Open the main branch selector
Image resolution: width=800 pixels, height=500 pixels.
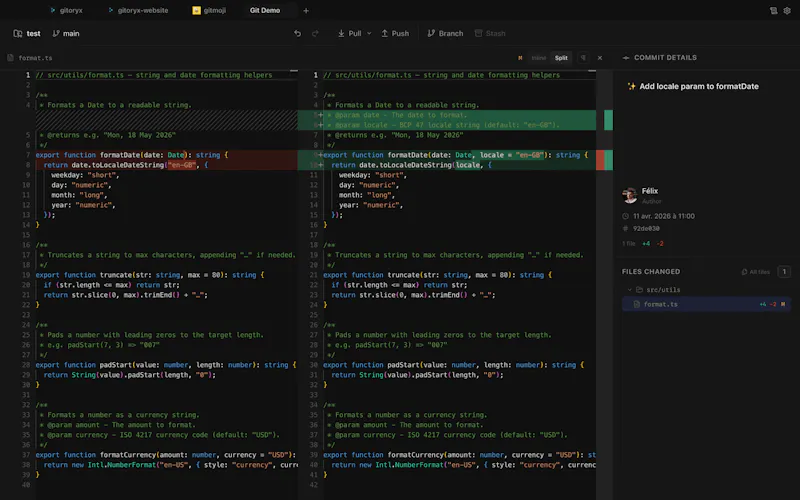coord(66,34)
